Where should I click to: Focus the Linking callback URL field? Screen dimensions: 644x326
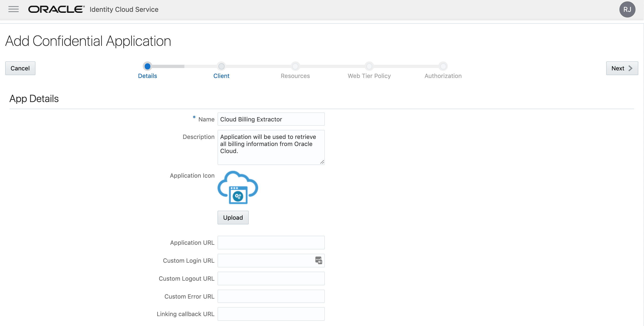coord(271,314)
